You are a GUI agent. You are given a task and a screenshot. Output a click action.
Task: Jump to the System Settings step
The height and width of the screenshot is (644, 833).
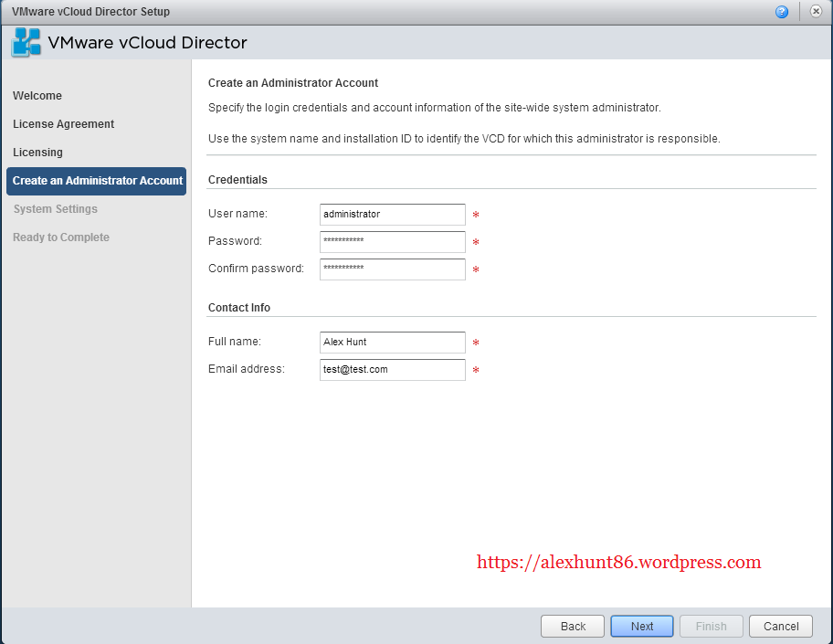tap(55, 209)
